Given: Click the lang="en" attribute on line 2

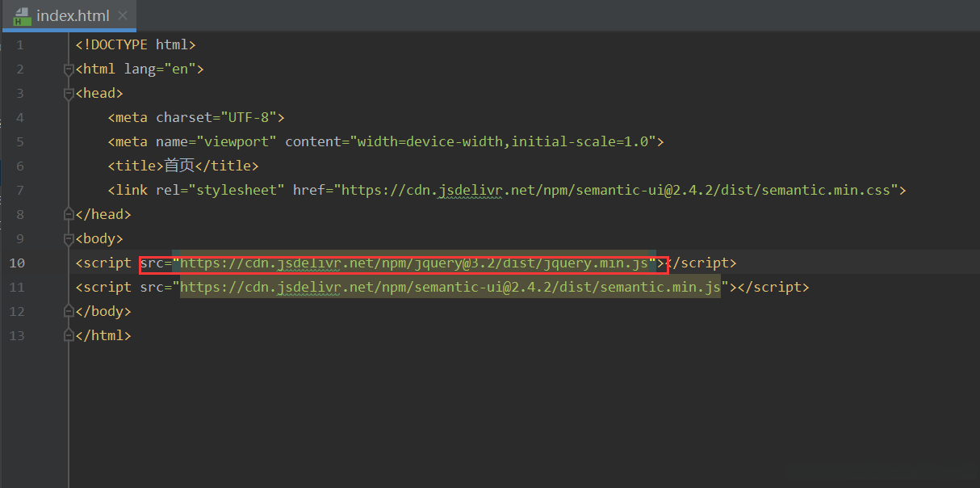Looking at the screenshot, I should pos(160,69).
